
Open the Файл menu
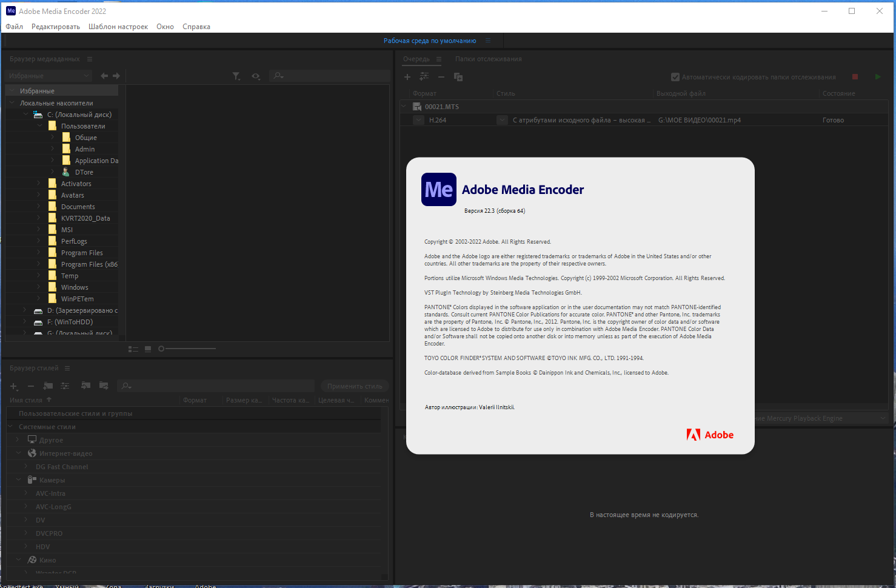(x=15, y=27)
